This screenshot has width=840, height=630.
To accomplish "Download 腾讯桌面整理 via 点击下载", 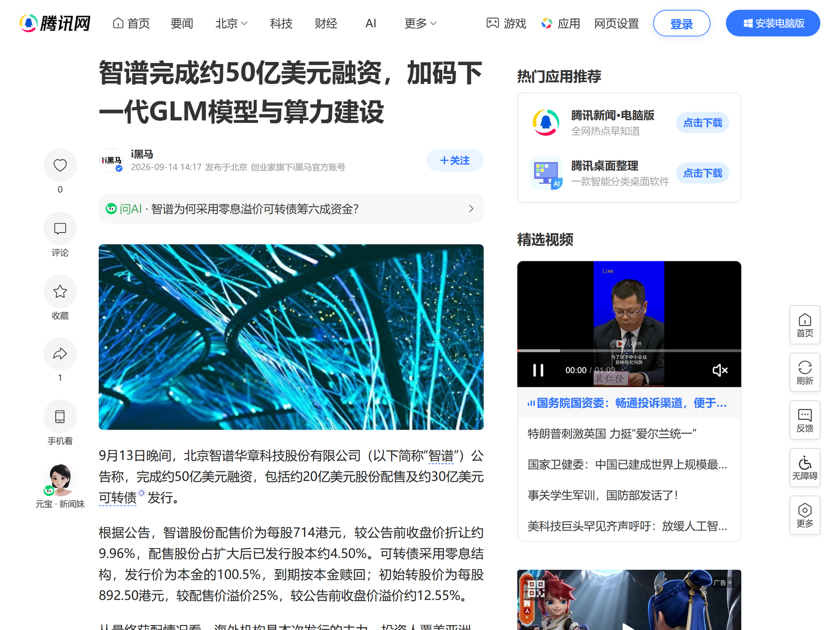I will click(702, 173).
